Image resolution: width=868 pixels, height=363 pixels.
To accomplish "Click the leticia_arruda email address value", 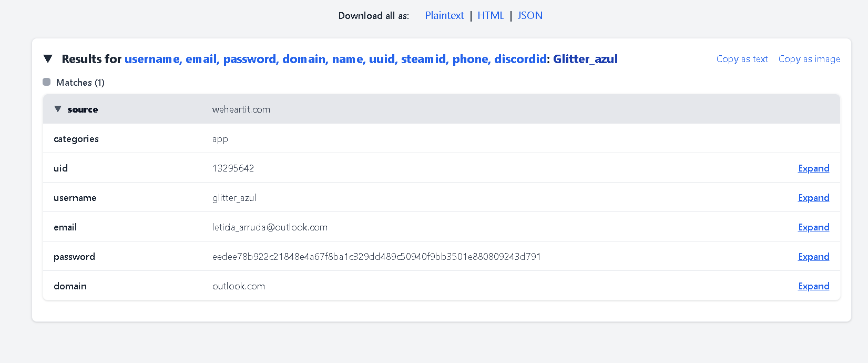I will pos(270,227).
